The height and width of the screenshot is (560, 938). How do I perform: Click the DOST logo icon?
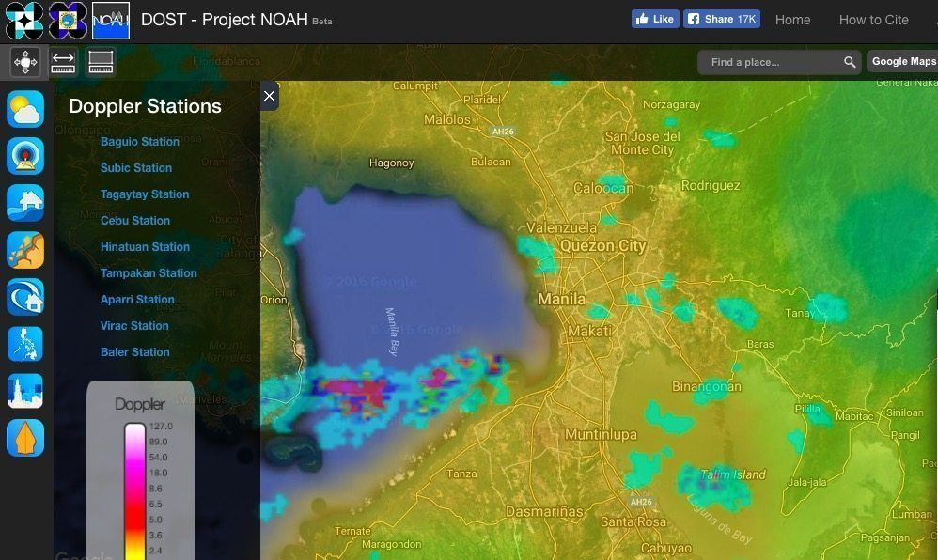24,21
